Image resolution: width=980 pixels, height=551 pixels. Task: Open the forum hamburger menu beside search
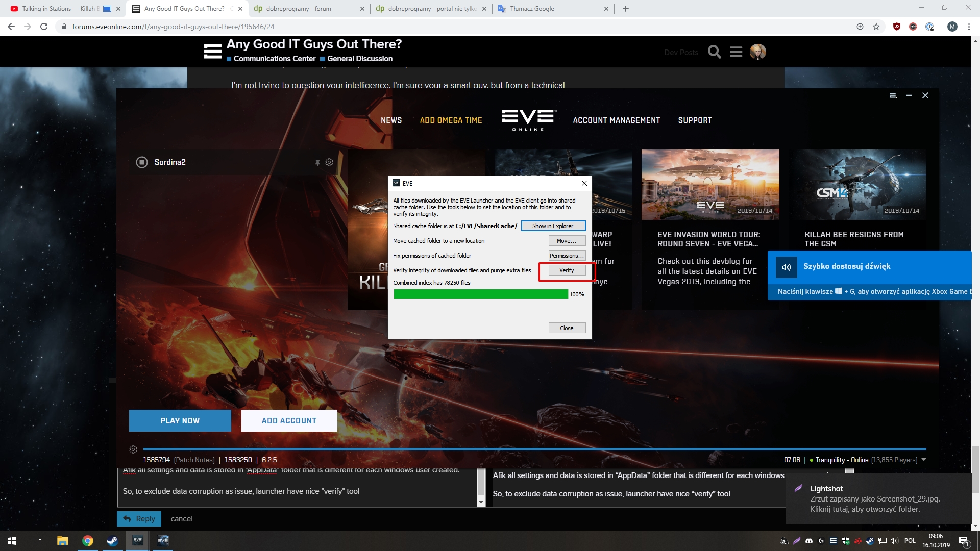[736, 52]
